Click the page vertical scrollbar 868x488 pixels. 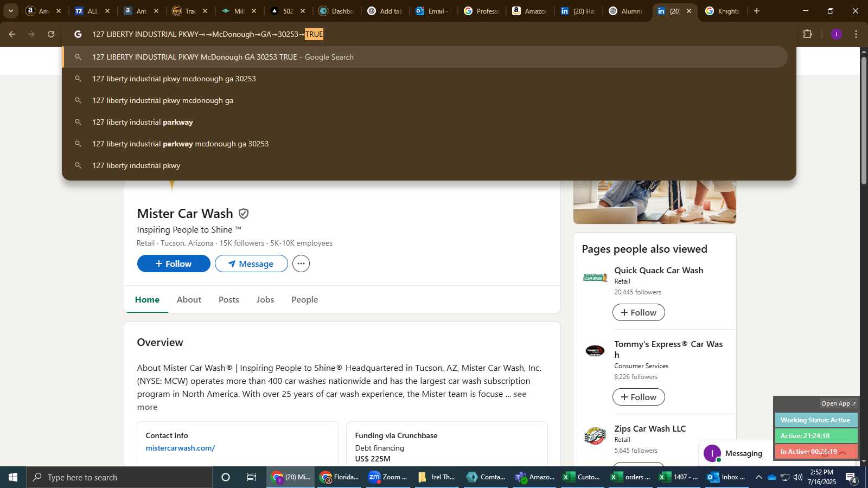coord(864,120)
